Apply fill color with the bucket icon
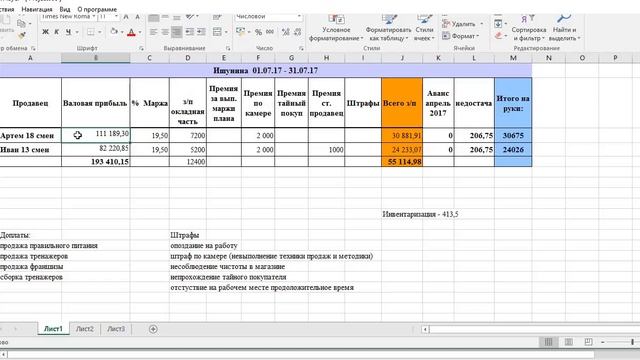Screen dimensions: 640x360 [114, 31]
